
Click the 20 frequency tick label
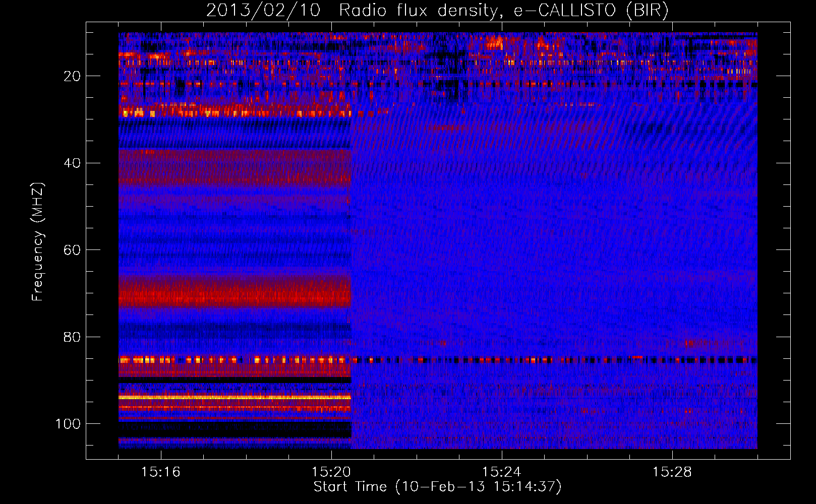(x=72, y=76)
